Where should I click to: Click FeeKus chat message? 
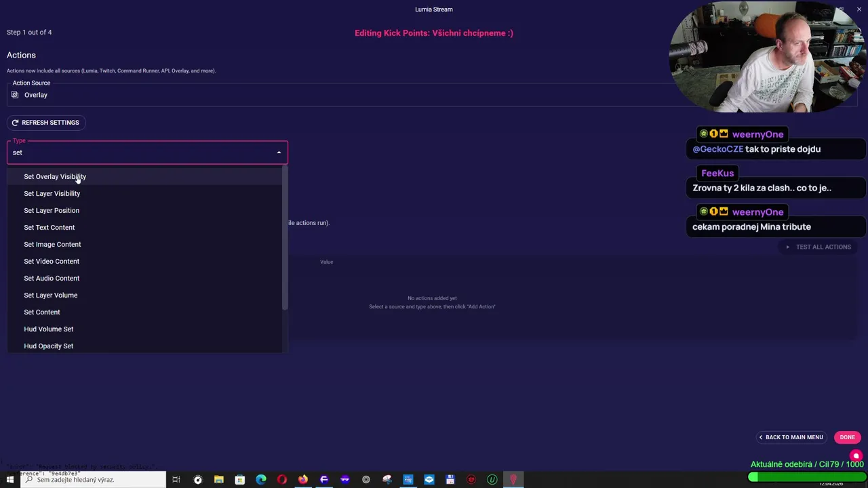(776, 188)
